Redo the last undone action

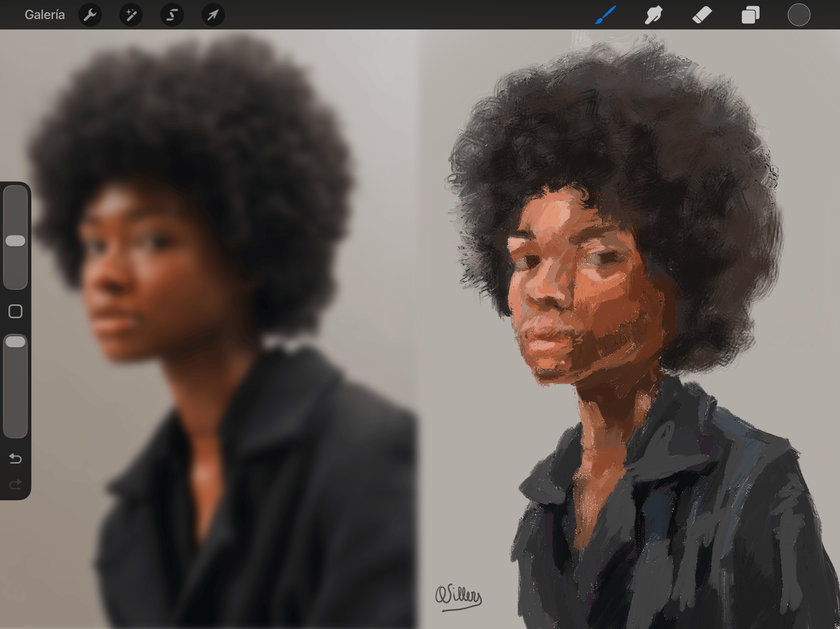point(15,484)
